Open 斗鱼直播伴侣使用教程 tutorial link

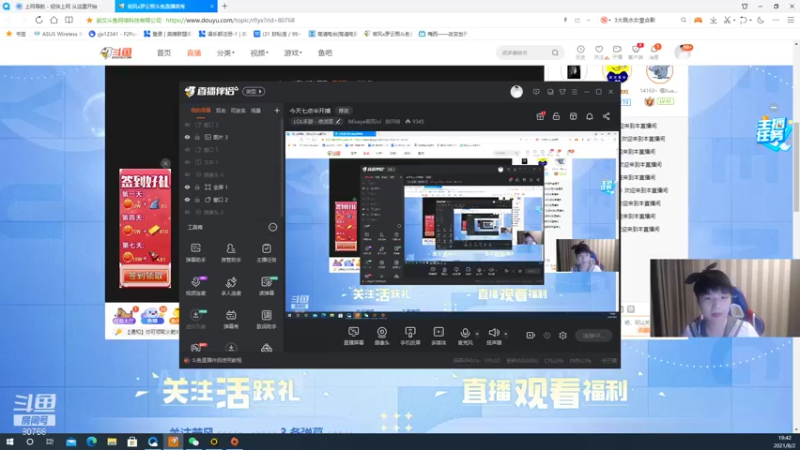tap(216, 360)
